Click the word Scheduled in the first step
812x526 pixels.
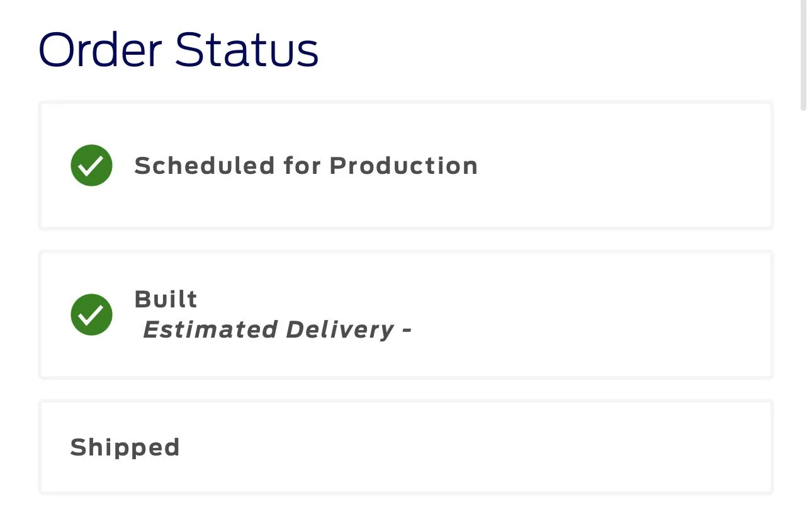(x=205, y=166)
